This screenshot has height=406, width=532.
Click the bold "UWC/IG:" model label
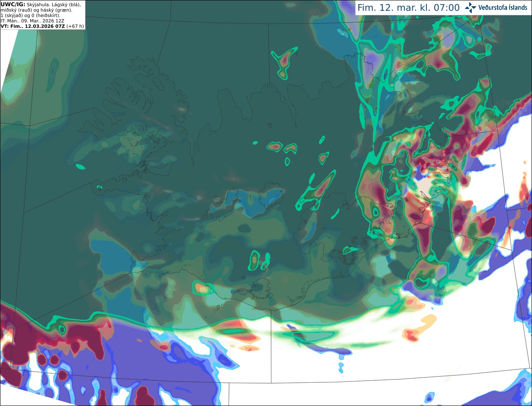pyautogui.click(x=13, y=4)
